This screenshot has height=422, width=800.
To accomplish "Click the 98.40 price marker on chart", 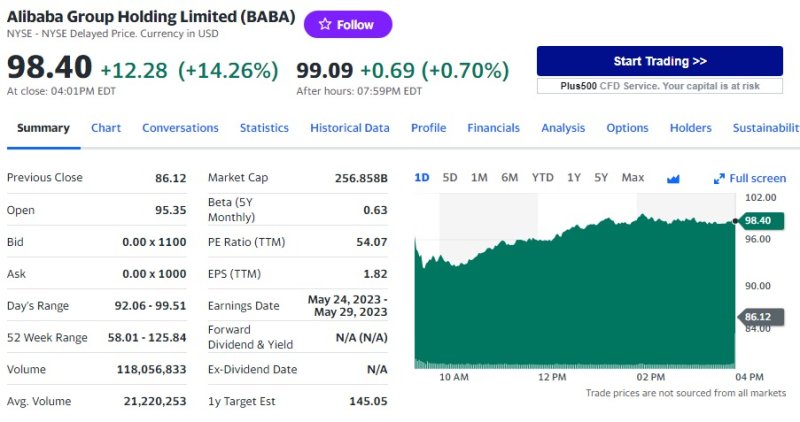I will pos(757,220).
